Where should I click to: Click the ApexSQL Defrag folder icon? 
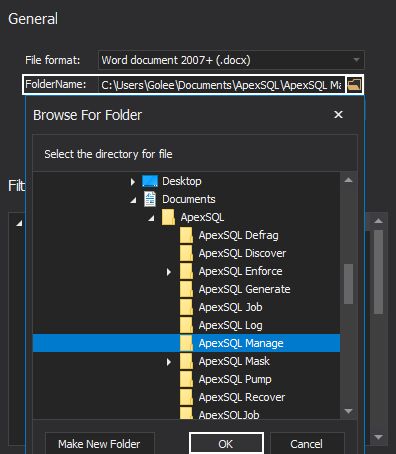pos(186,235)
